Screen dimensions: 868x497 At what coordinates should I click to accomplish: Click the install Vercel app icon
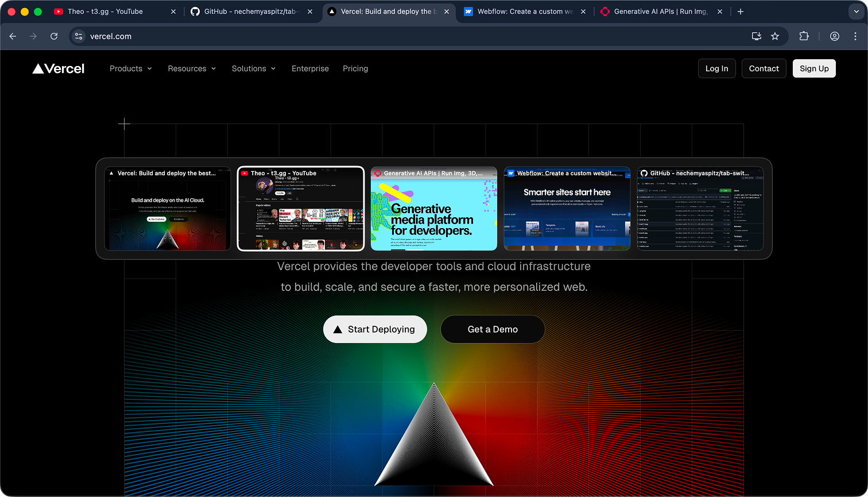point(756,36)
